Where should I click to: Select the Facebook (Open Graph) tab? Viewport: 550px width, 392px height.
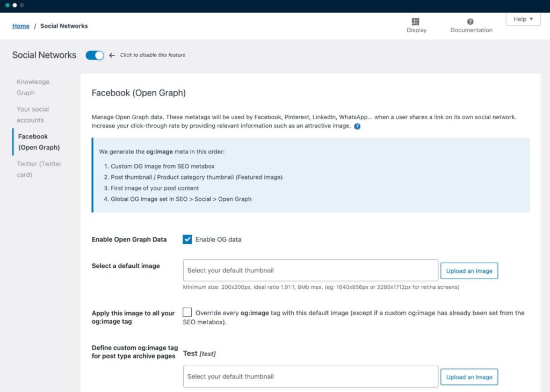click(38, 142)
